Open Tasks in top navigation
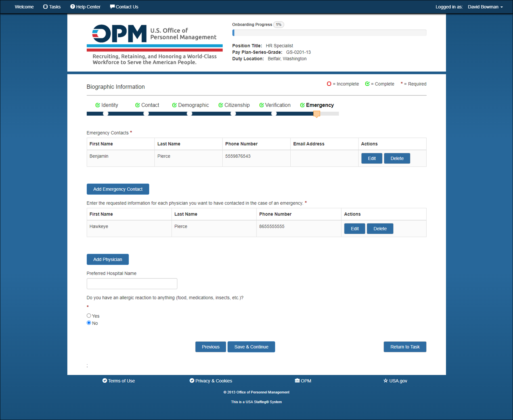 tap(52, 7)
